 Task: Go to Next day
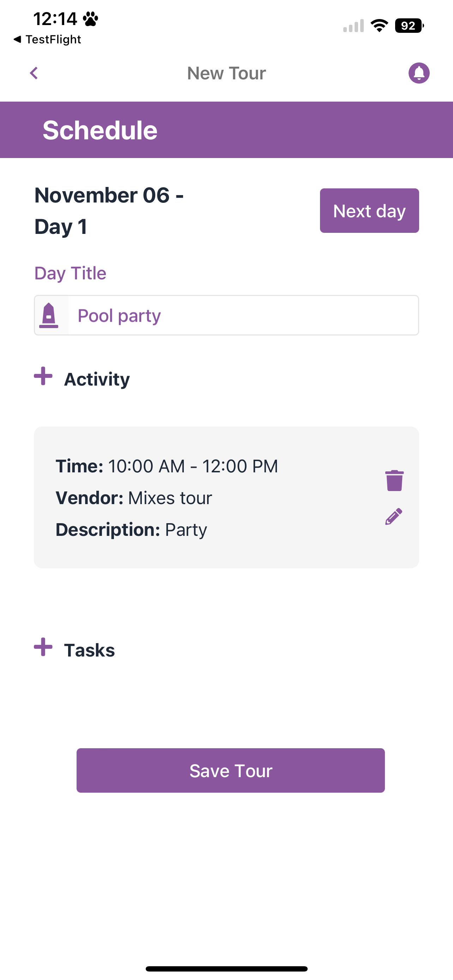click(369, 210)
